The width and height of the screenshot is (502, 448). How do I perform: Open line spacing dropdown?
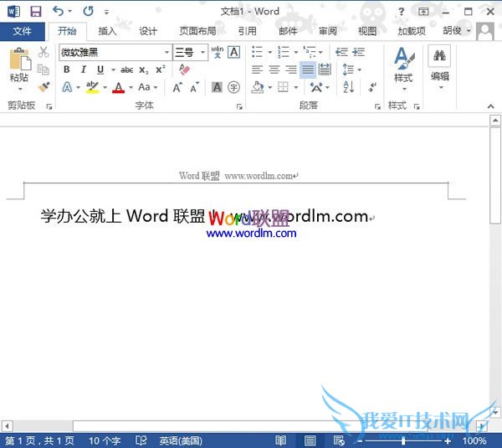(x=352, y=70)
